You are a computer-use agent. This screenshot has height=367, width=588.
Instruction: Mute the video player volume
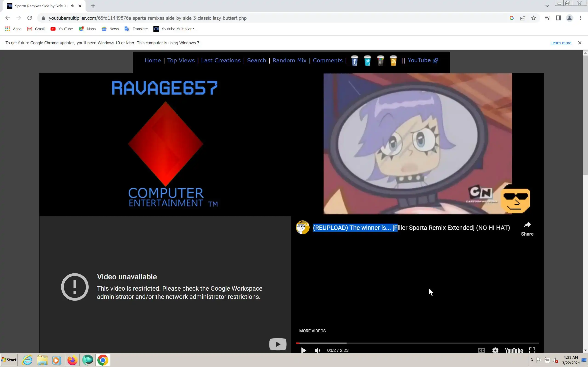click(x=317, y=350)
